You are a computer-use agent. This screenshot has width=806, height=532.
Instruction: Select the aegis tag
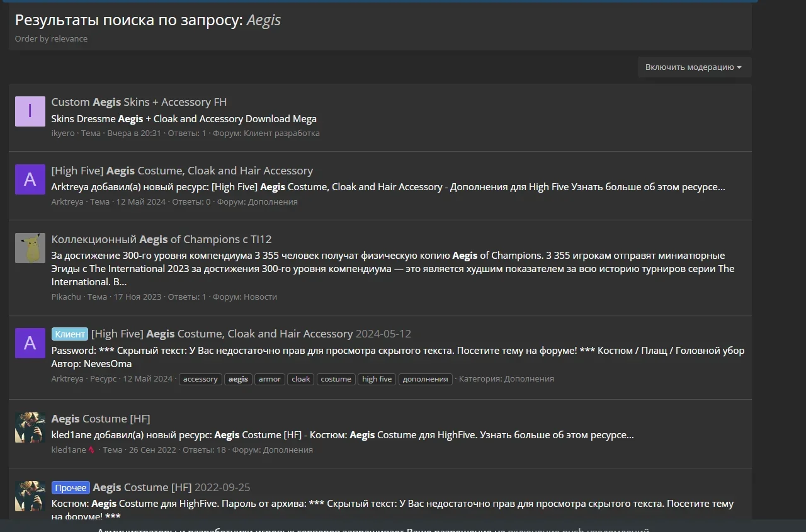coord(238,379)
